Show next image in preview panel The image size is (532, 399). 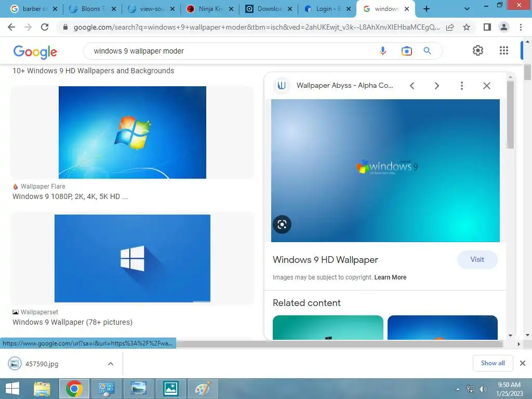coord(436,86)
